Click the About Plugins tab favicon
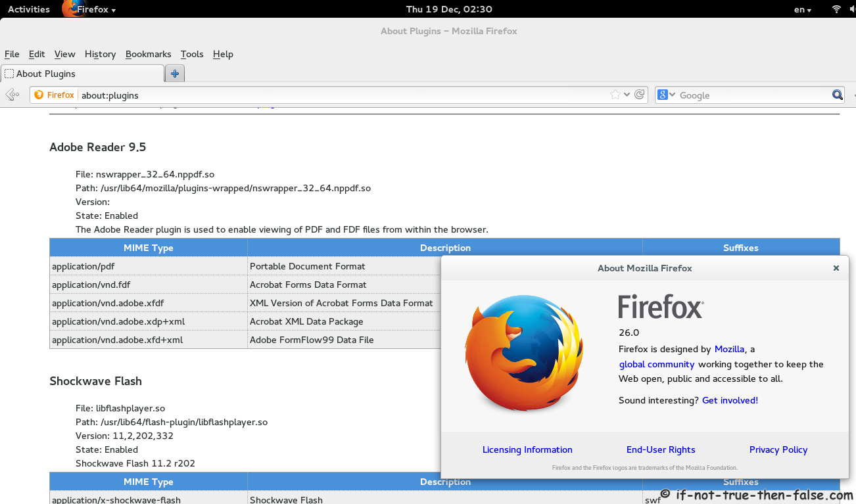856x504 pixels. (x=9, y=74)
